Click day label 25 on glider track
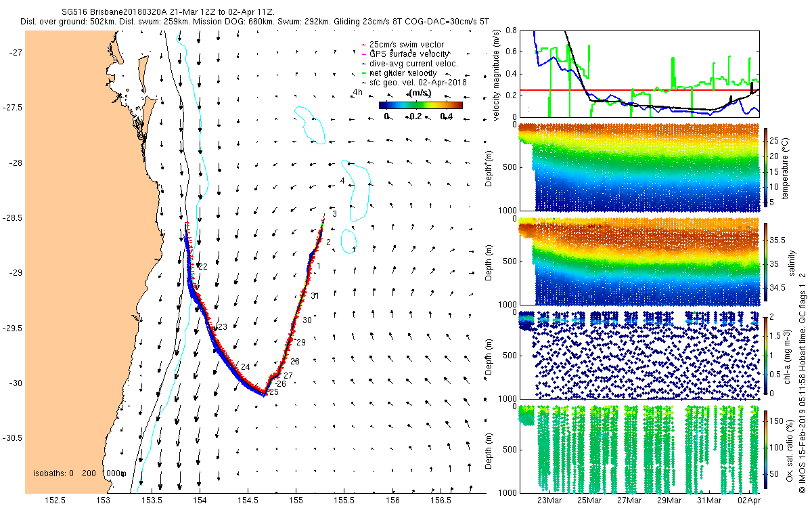The image size is (812, 508). [x=274, y=392]
